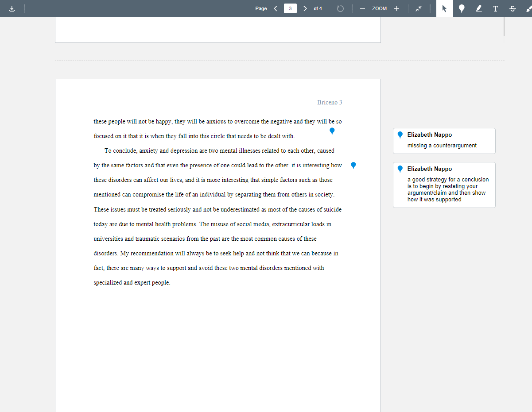Screen dimensions: 532x412
Task: Click the 'Page' label in the toolbar
Action: pyautogui.click(x=261, y=8)
